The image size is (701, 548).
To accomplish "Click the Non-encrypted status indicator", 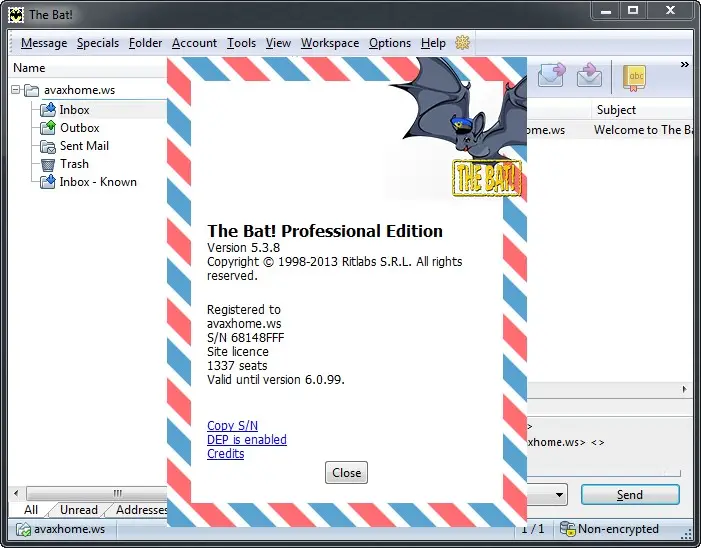I will (x=609, y=529).
